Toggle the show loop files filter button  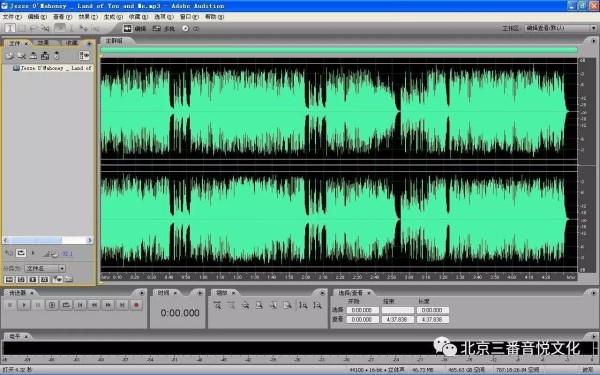[x=21, y=279]
